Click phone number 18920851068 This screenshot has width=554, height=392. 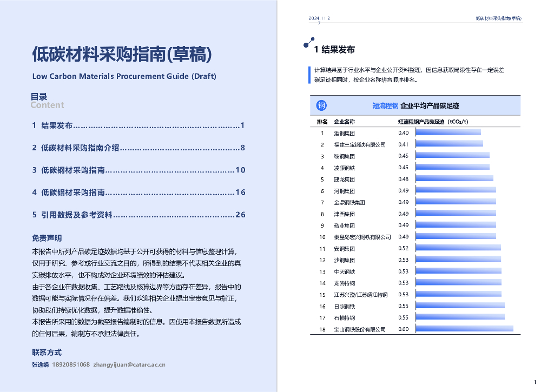[71, 364]
